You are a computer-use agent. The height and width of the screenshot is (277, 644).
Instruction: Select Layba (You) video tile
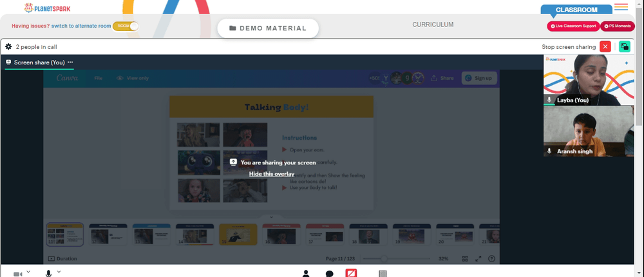[589, 80]
